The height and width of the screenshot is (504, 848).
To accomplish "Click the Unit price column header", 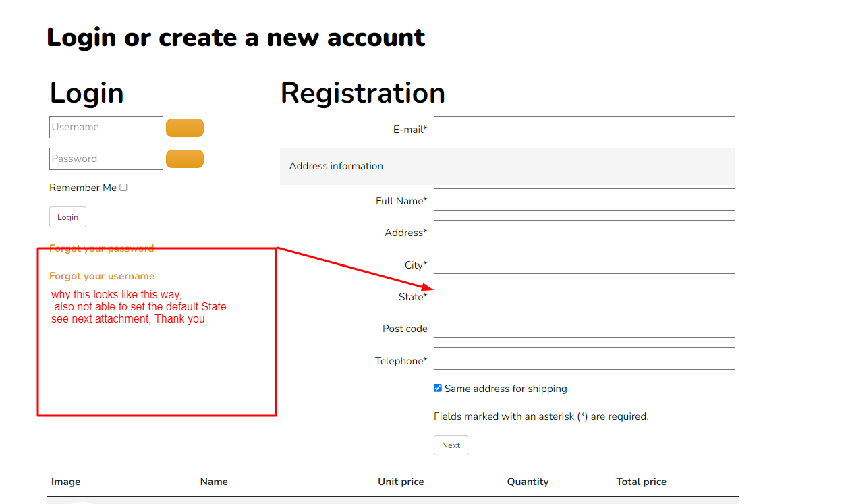I will click(401, 482).
